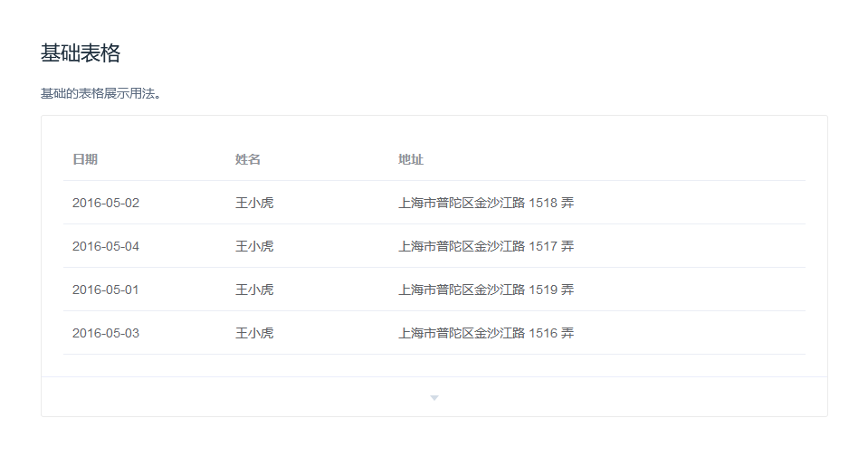Click the 地址 column header
The image size is (868, 456).
coord(411,159)
